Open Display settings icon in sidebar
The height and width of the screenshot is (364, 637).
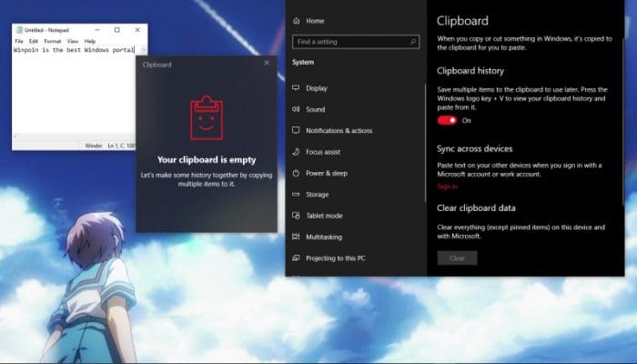(x=297, y=88)
